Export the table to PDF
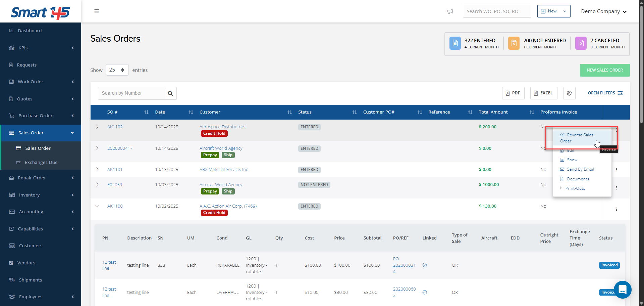This screenshot has width=644, height=306. pyautogui.click(x=513, y=93)
